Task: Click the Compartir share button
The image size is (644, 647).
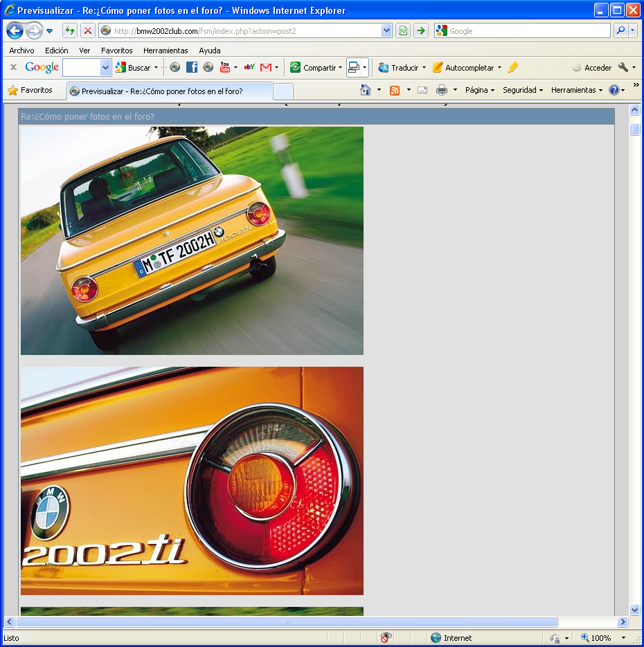Action: pyautogui.click(x=313, y=67)
